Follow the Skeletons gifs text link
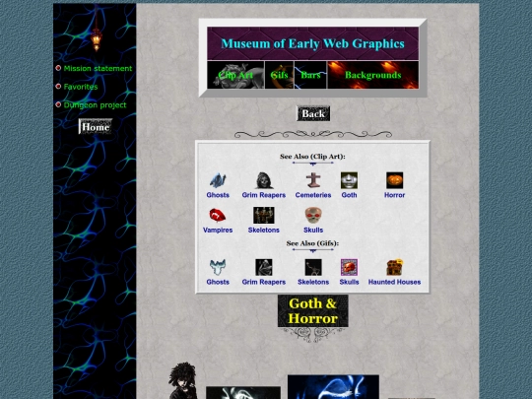Screen dimensions: 532x399 [x=313, y=282]
